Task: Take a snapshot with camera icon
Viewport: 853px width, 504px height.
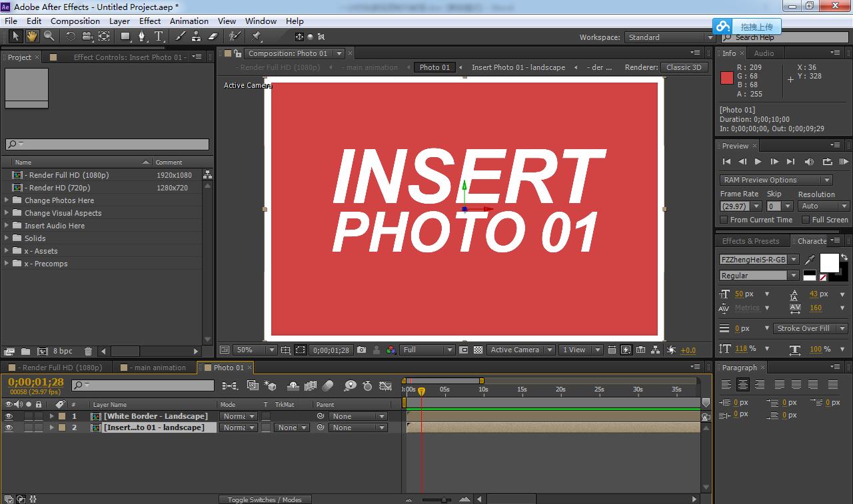Action: 361,350
